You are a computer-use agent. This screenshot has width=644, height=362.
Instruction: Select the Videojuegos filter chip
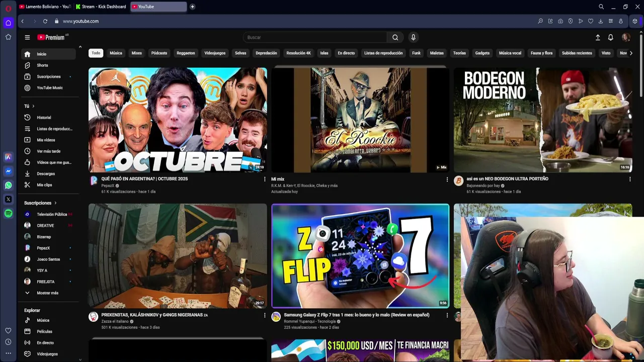215,53
